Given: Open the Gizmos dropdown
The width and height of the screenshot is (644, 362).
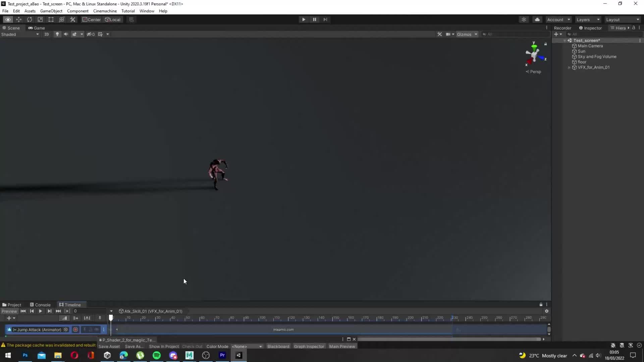Looking at the screenshot, I should pyautogui.click(x=467, y=35).
